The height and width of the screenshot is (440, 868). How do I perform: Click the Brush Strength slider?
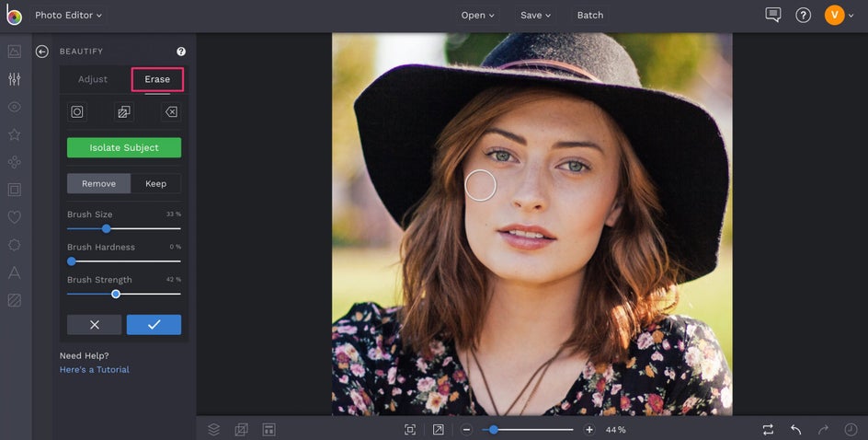tap(124, 294)
